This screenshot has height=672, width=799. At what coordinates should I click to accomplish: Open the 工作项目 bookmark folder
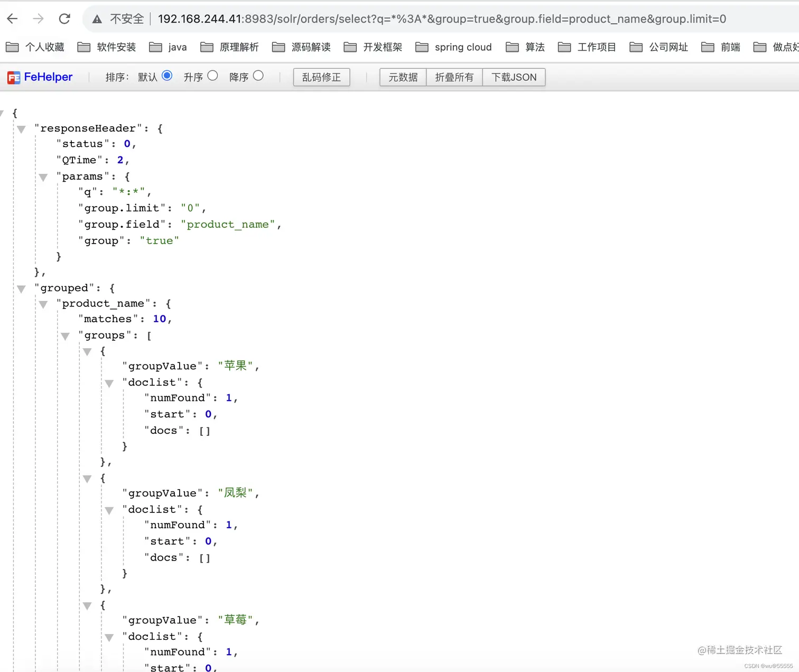[x=587, y=47]
